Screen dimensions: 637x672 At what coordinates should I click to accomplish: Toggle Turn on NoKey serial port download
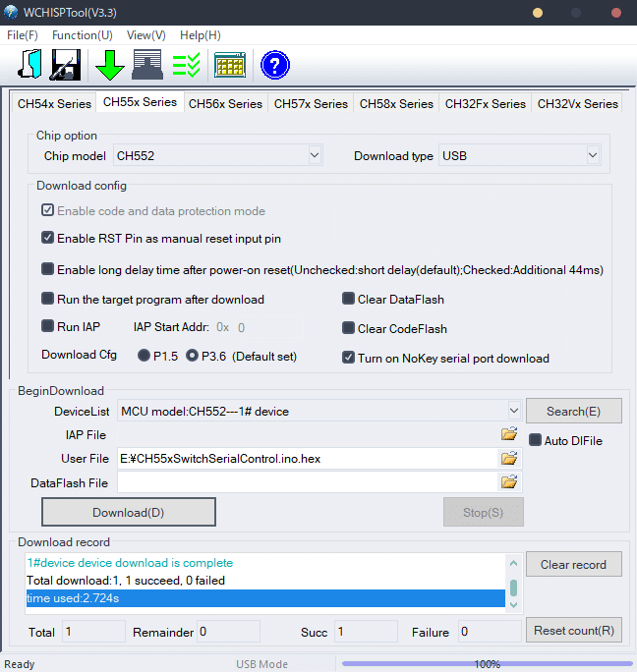pos(348,358)
